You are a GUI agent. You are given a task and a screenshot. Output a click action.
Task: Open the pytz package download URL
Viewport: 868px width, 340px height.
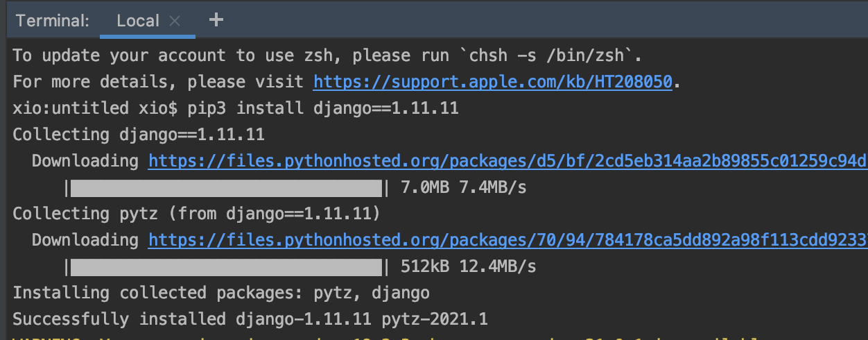coord(507,240)
